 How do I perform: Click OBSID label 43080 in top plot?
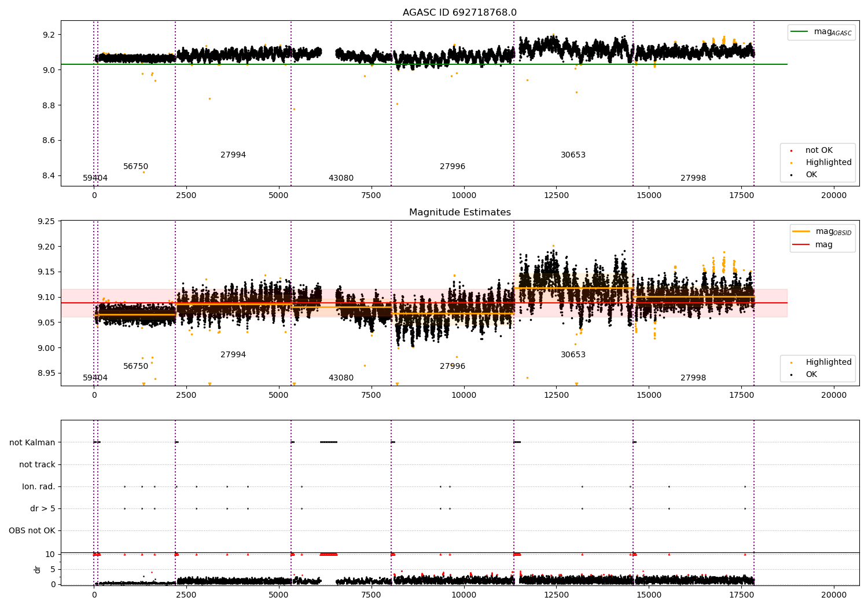341,178
